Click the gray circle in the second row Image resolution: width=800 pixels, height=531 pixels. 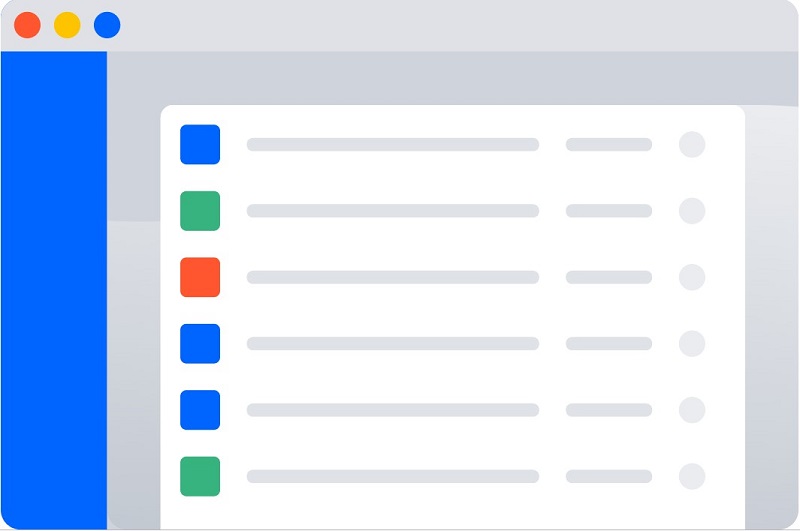click(692, 211)
